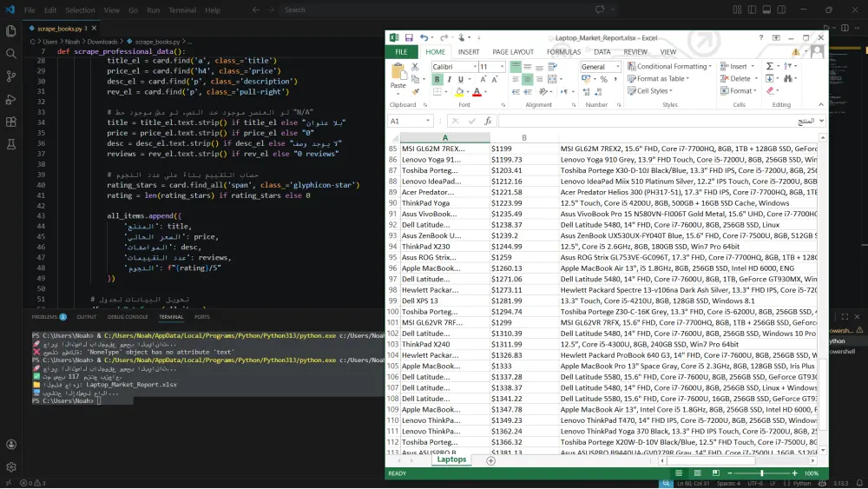Viewport: 868px width, 489px height.
Task: Click the Insert Function fx icon
Action: click(488, 121)
